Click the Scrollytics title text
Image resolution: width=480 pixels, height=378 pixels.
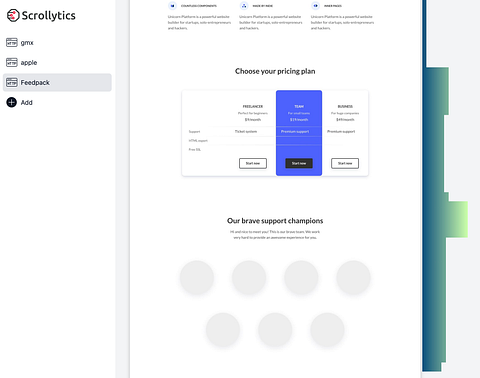coord(49,16)
